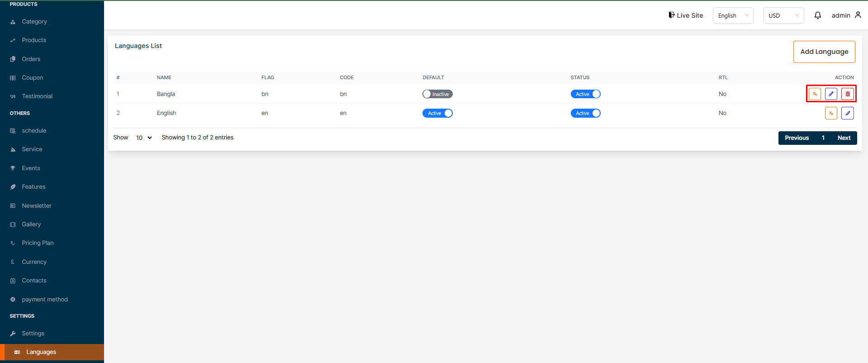Open notifications bell icon
The width and height of the screenshot is (868, 363).
[818, 15]
